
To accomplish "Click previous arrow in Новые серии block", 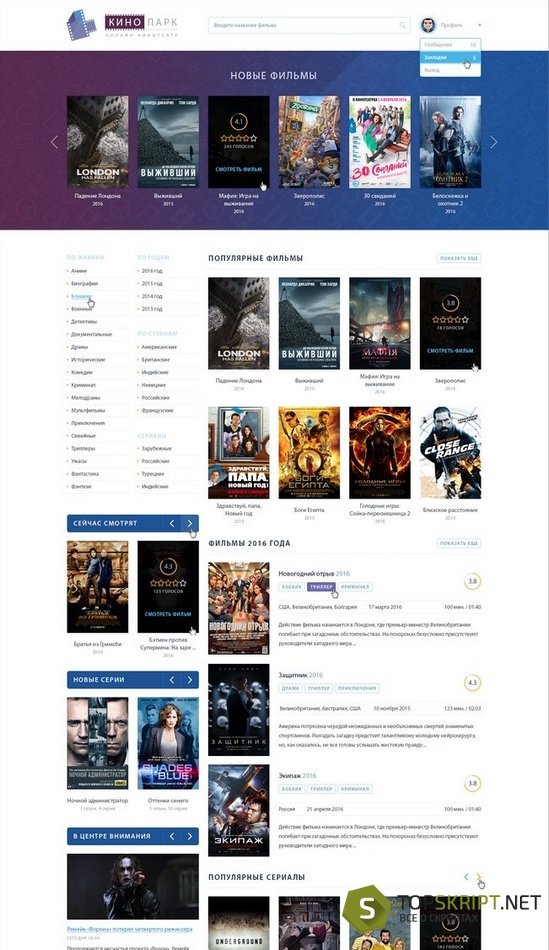I will point(172,680).
